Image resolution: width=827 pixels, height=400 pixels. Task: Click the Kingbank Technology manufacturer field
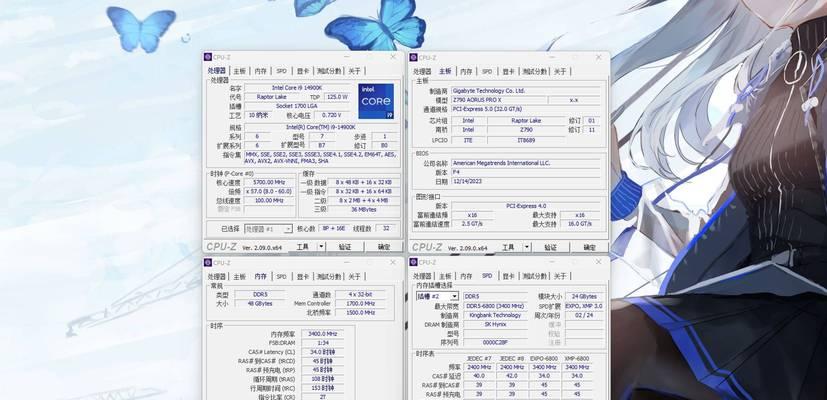pyautogui.click(x=495, y=315)
